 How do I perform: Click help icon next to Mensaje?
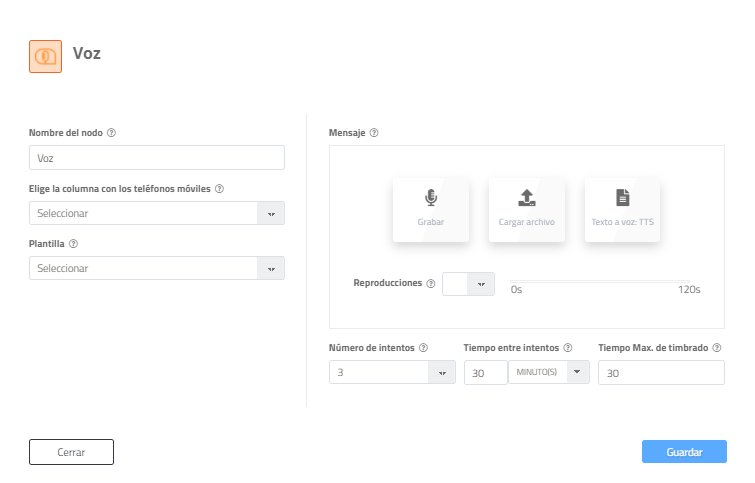pyautogui.click(x=374, y=132)
